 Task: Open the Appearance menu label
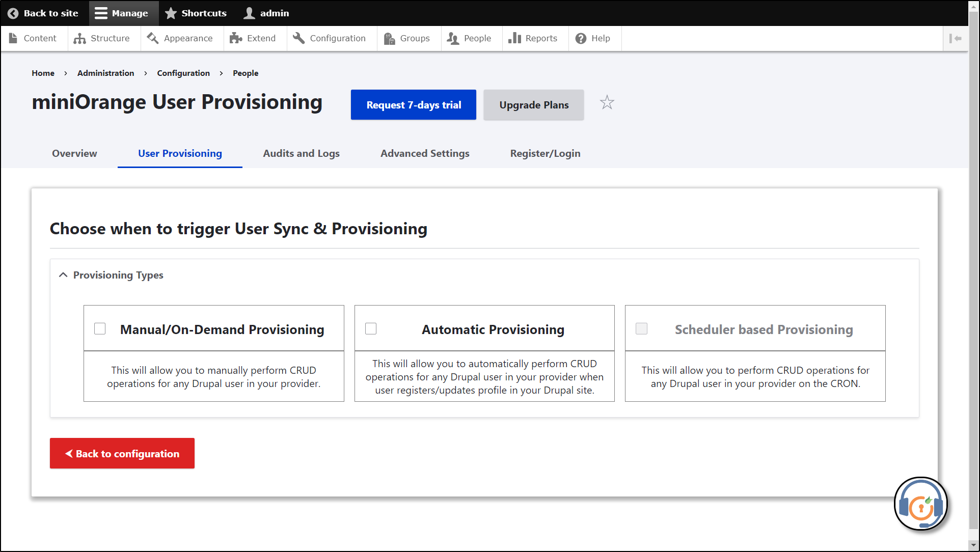click(x=188, y=38)
